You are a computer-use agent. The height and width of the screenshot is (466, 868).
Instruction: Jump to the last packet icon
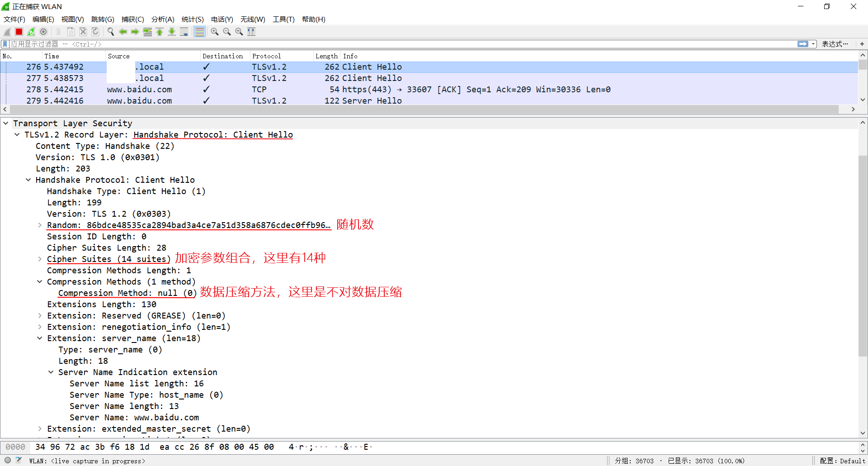(x=172, y=32)
